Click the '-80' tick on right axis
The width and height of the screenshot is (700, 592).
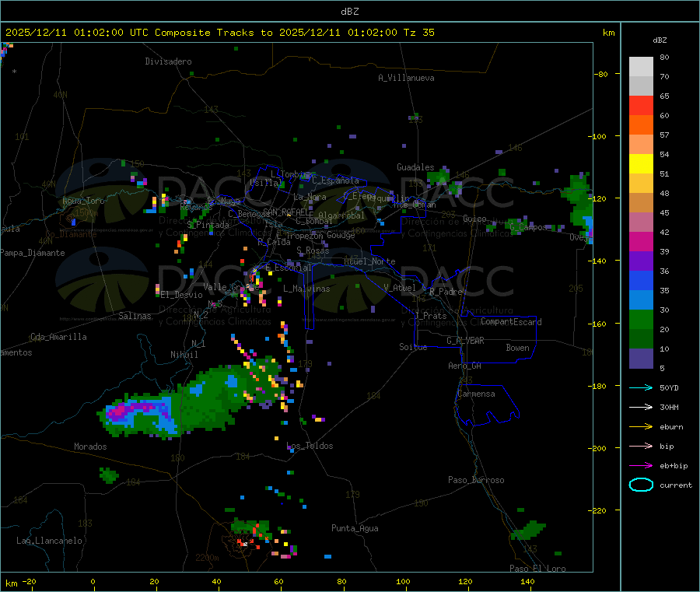pos(600,74)
